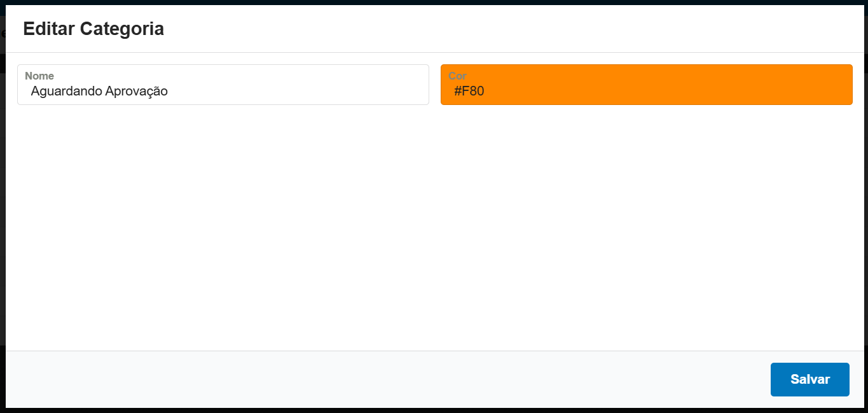Click the "#F80" hex color value
This screenshot has height=413, width=868.
[469, 91]
